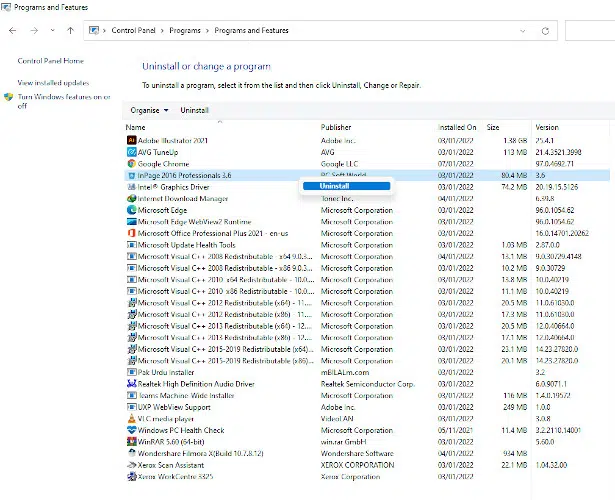Go back with the back arrow
615x500 pixels.
(13, 31)
